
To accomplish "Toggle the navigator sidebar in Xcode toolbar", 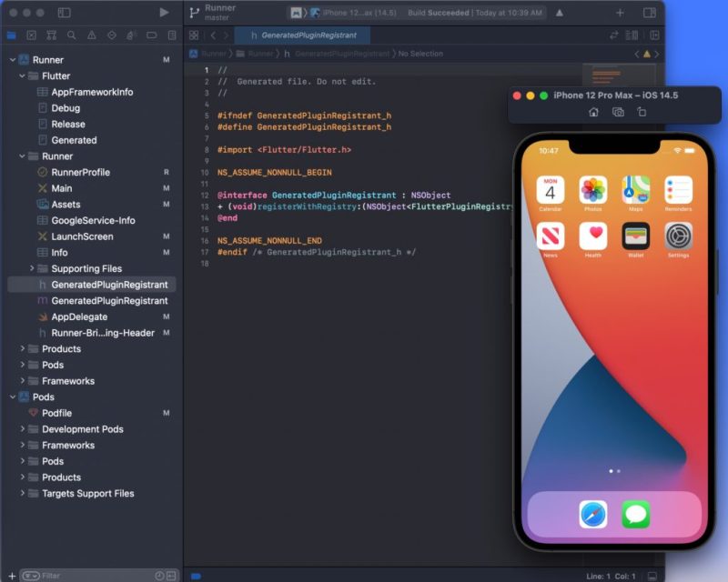I will click(64, 13).
